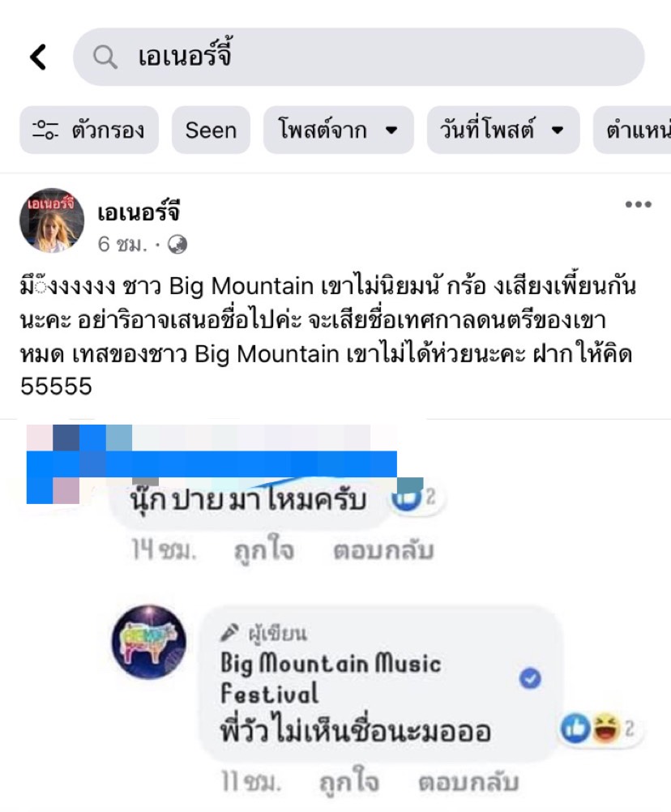
Task: Open the เอเนอร์จี page name link
Action: pos(139,212)
